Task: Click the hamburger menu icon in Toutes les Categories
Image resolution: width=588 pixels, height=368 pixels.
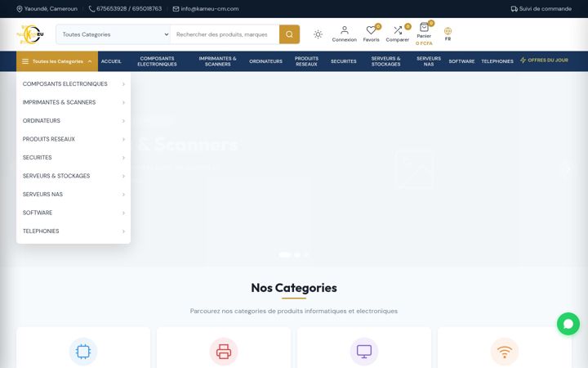Action: (x=25, y=61)
